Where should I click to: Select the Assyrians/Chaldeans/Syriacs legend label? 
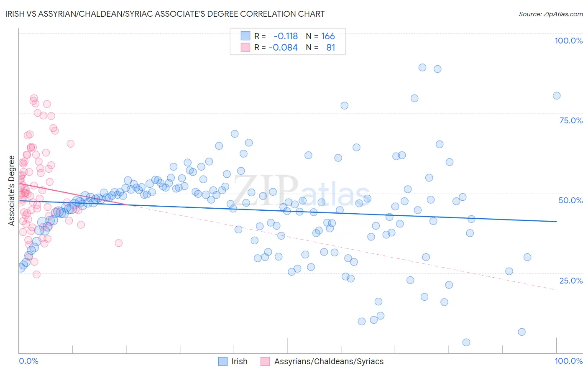pyautogui.click(x=329, y=361)
